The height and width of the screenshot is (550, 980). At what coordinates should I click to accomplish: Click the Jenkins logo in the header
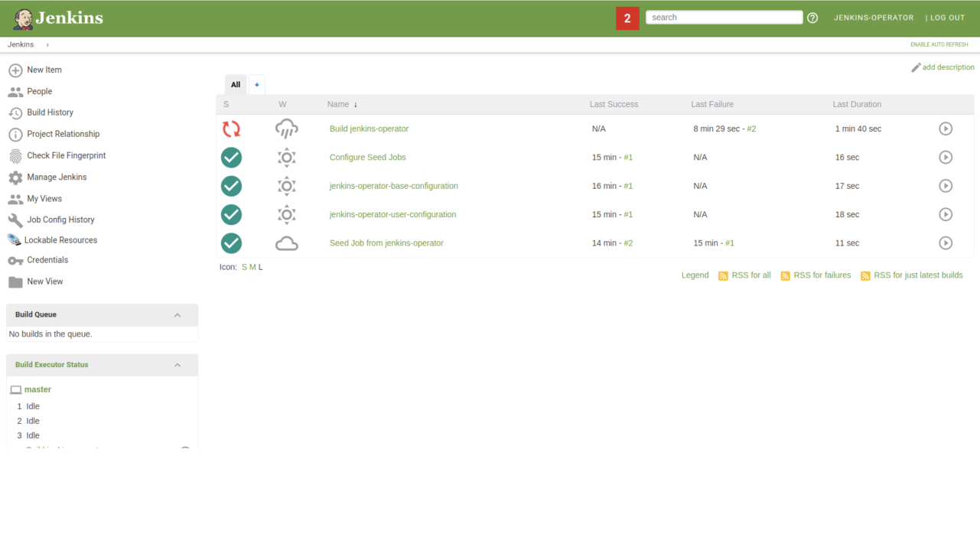(58, 18)
